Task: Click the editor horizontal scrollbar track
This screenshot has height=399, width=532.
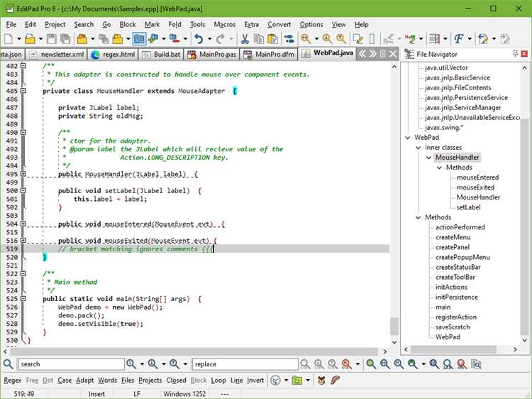Action: coord(195,351)
